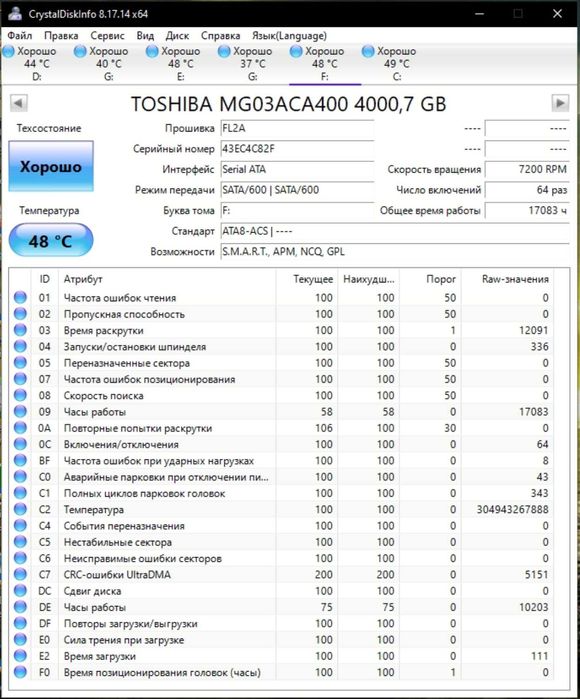Click the serial number field 43EC4C82F

pyautogui.click(x=297, y=149)
